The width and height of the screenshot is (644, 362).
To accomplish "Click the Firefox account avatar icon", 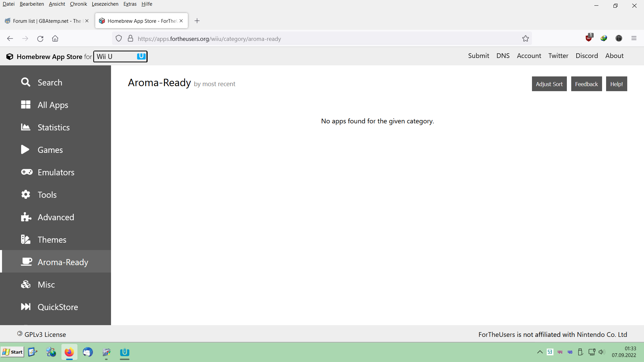I will [x=619, y=38].
